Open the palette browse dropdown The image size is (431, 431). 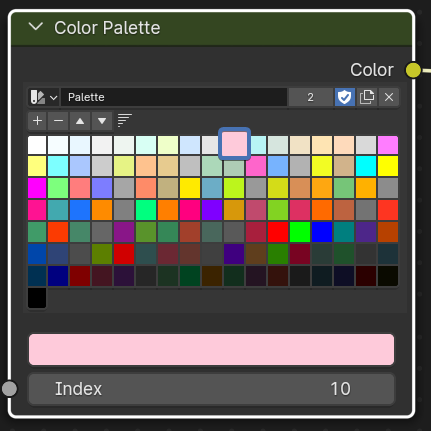pos(44,97)
